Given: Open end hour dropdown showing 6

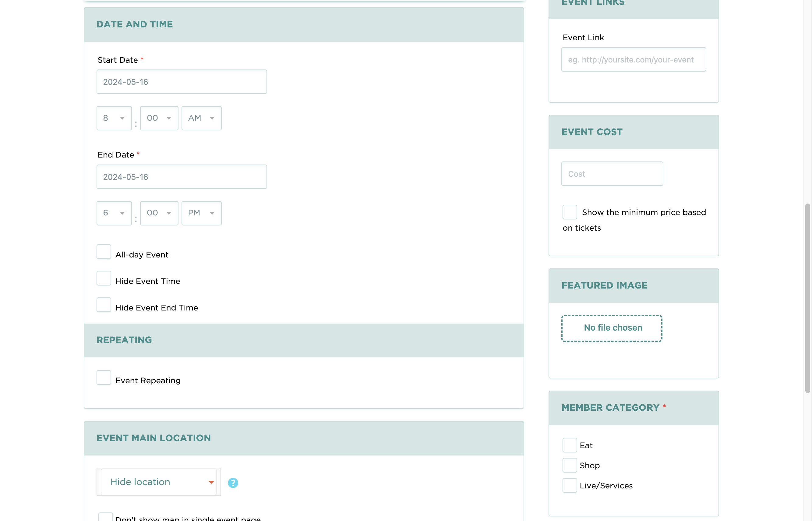Looking at the screenshot, I should (114, 213).
